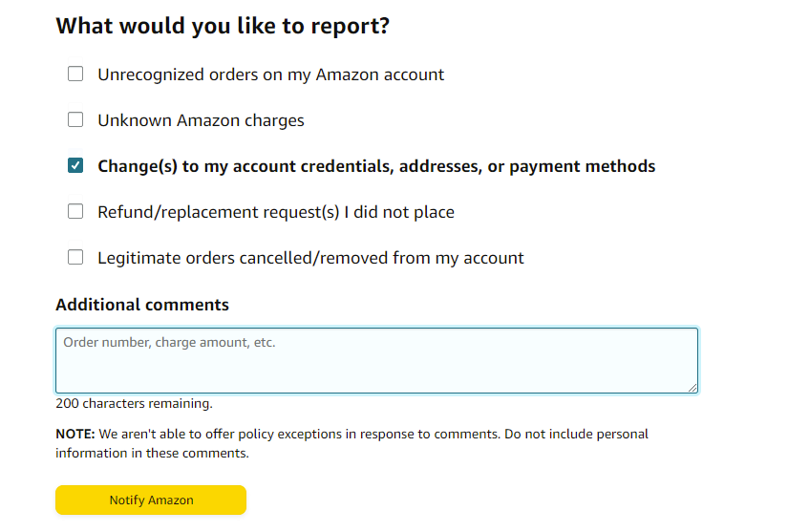Click the 'Unknown Amazon charges' label text

pyautogui.click(x=201, y=120)
